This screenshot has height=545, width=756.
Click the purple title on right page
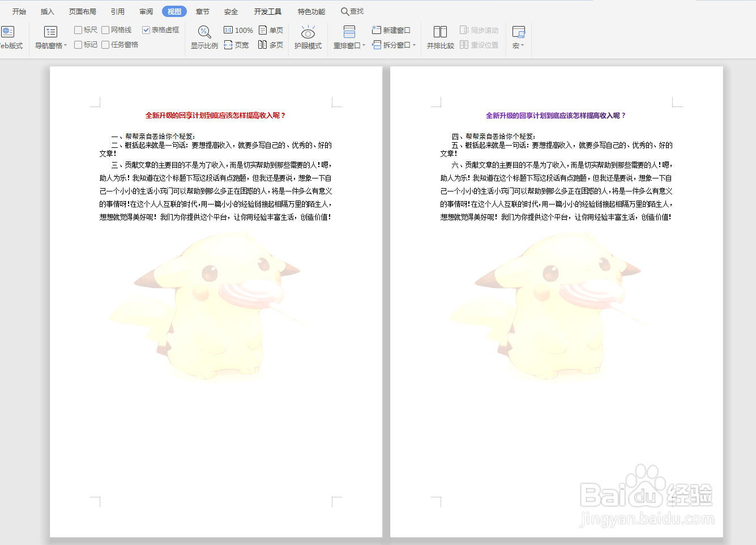click(x=556, y=116)
